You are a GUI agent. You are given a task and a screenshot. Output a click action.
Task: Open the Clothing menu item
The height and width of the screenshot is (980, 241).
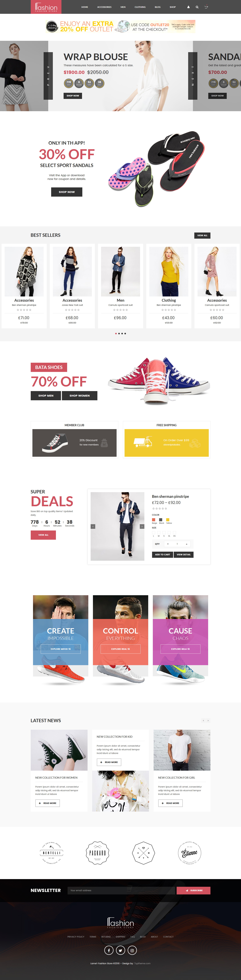[x=140, y=7]
